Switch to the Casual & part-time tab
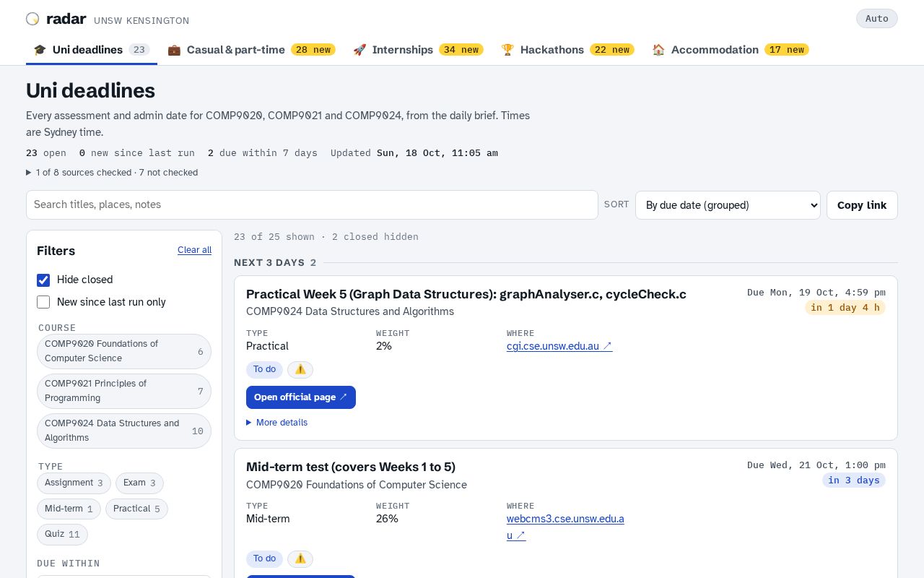Screen dimensions: 924x578 251,50
